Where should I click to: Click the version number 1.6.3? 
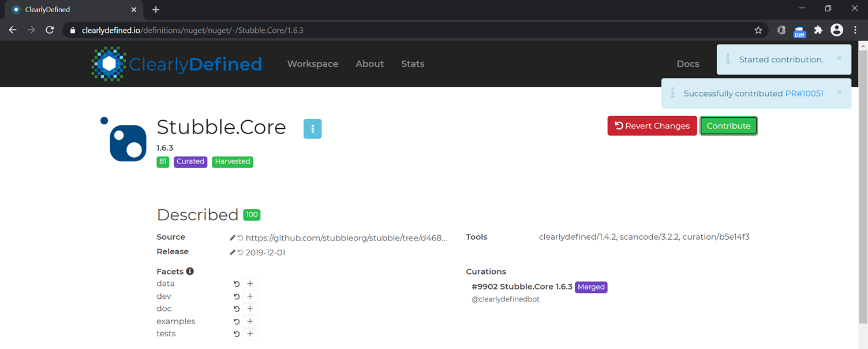tap(165, 148)
